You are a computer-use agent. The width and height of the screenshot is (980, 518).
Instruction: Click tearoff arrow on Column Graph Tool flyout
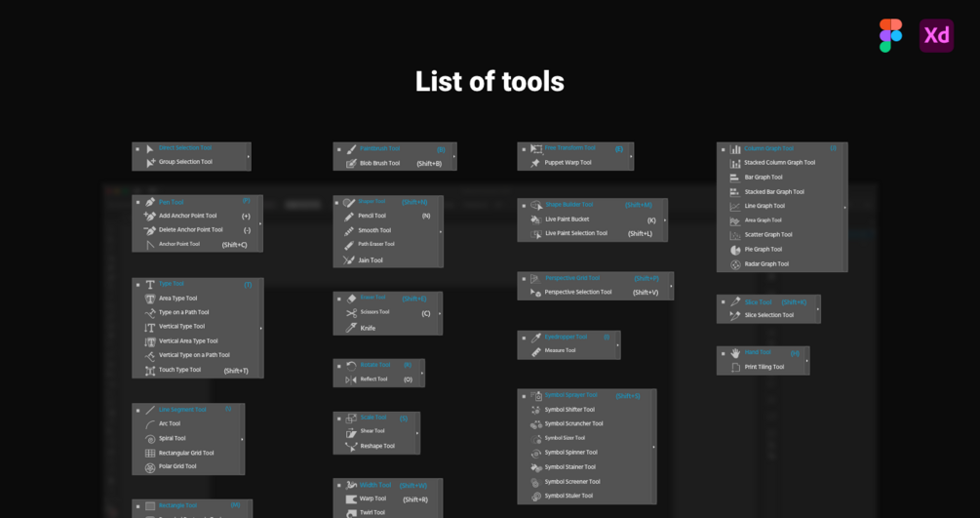(x=845, y=207)
